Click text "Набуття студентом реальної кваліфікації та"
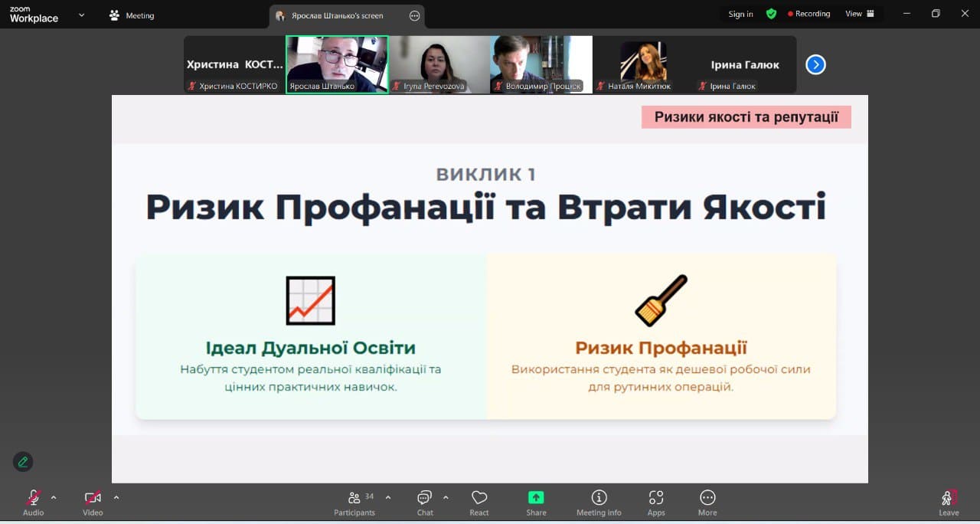Viewport: 980px width, 524px height. pos(311,369)
